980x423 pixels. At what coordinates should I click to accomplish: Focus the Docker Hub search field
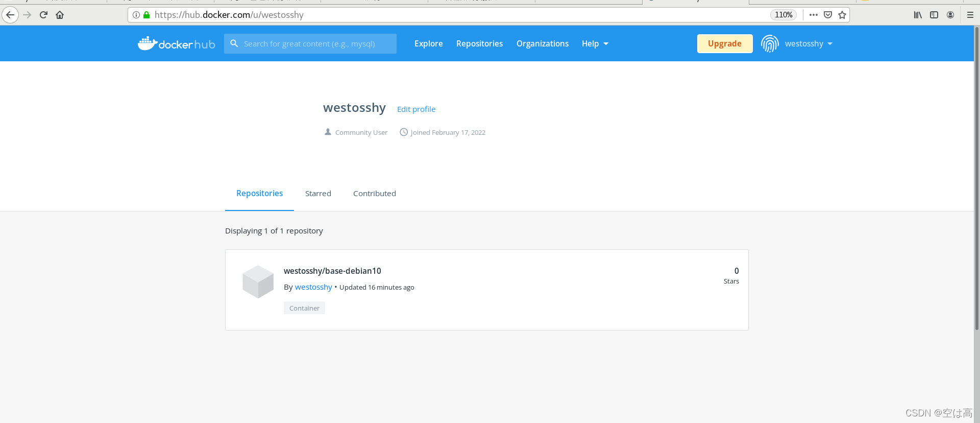point(310,44)
